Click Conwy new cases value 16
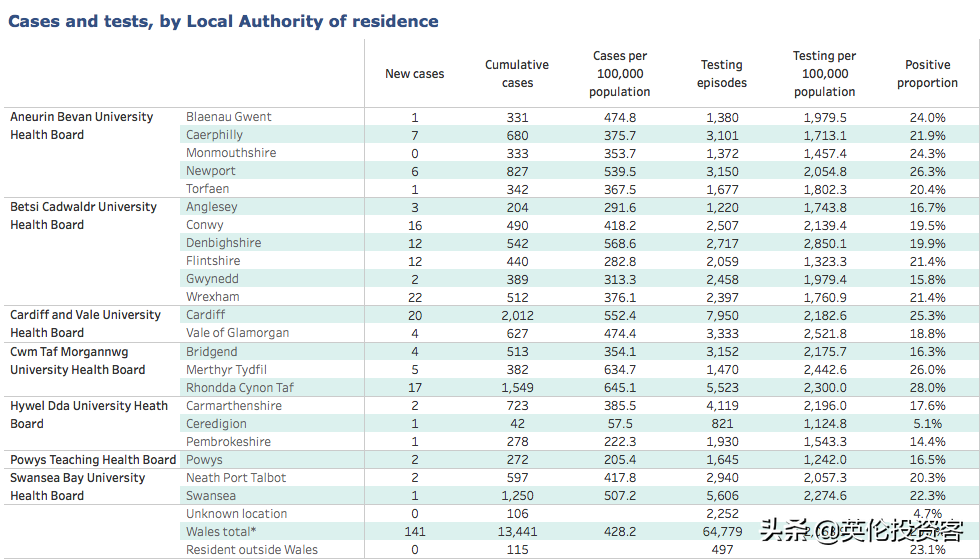980x559 pixels. click(x=415, y=226)
